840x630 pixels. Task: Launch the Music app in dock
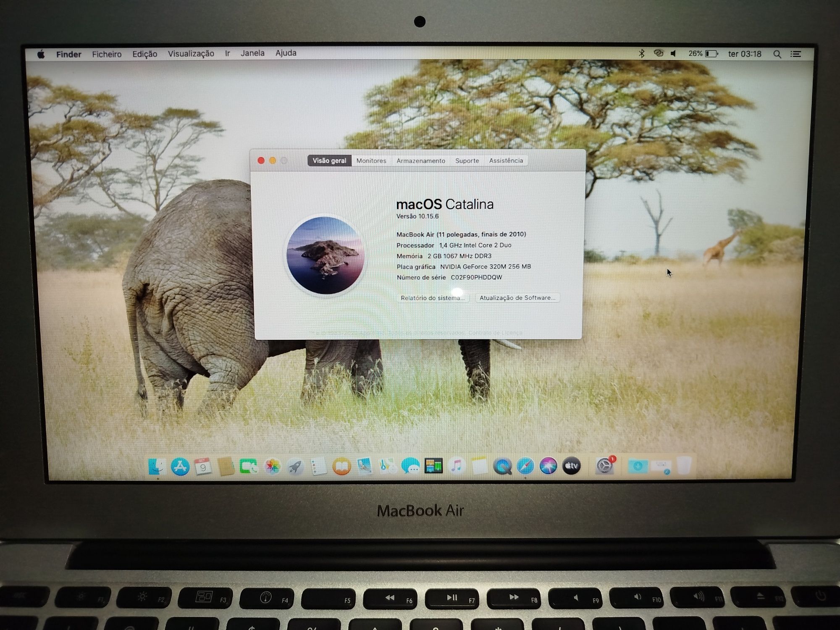tap(456, 466)
